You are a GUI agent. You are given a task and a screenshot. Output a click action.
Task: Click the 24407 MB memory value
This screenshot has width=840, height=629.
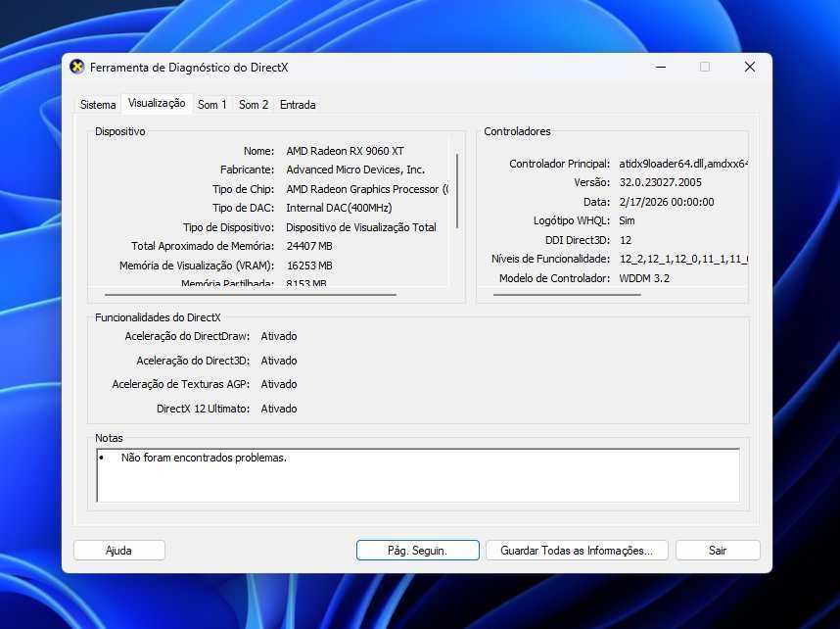[x=309, y=246]
